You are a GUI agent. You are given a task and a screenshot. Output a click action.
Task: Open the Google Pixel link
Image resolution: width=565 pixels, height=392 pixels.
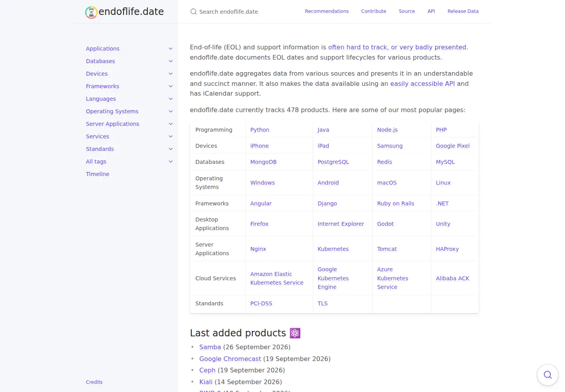(453, 146)
